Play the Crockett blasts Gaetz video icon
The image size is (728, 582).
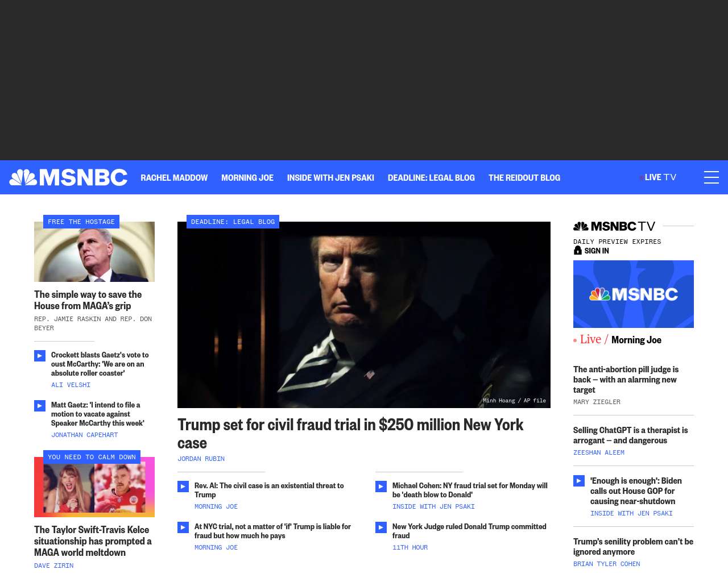coord(40,356)
